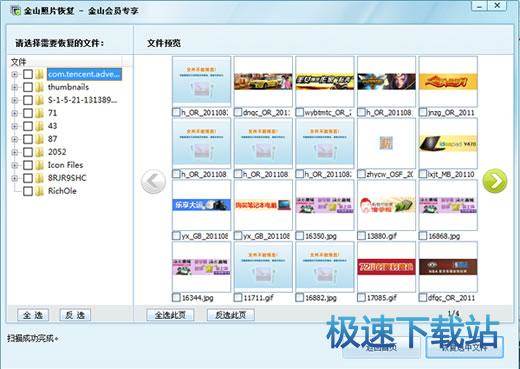The image size is (520, 369).
Task: Click the RichOle folder icon
Action: (40, 191)
